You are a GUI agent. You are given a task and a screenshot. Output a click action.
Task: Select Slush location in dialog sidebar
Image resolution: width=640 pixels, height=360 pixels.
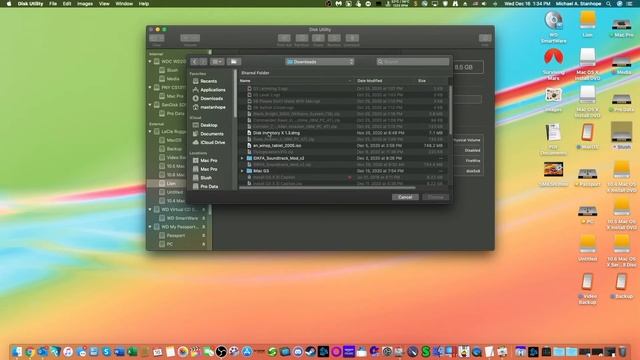(206, 178)
